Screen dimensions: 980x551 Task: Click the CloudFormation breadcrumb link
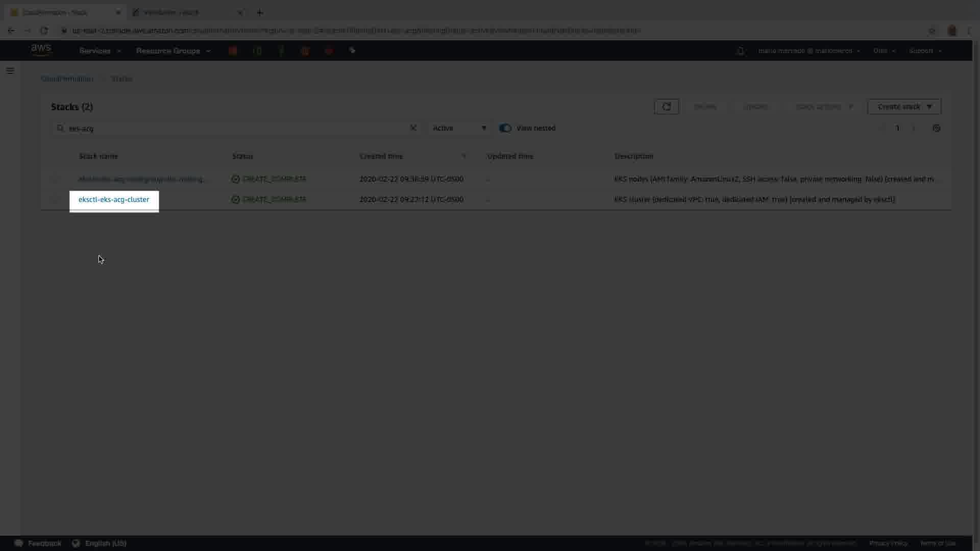coord(67,79)
